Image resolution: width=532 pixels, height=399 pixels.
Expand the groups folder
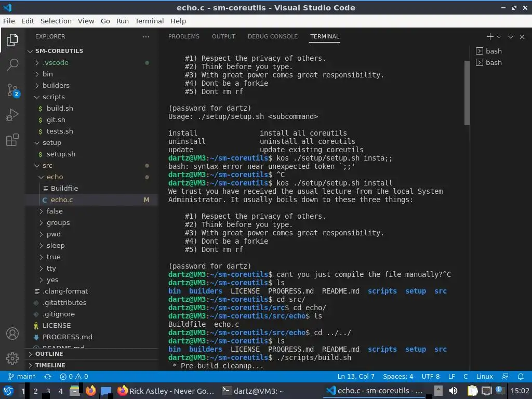pyautogui.click(x=91, y=222)
